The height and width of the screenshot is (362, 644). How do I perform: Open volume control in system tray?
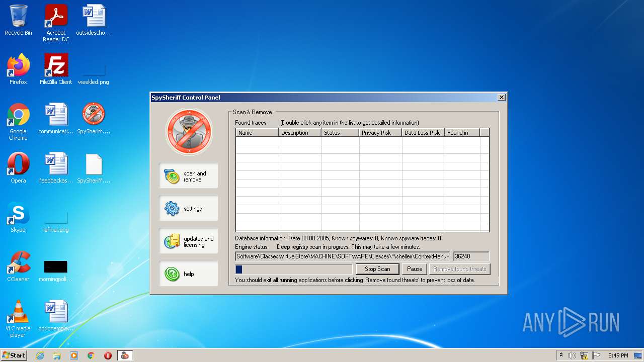(572, 355)
